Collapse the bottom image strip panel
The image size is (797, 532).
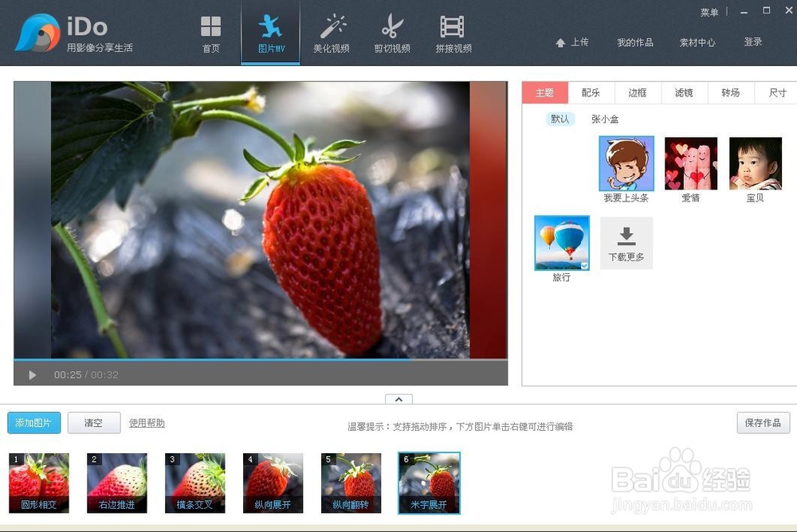tap(398, 399)
